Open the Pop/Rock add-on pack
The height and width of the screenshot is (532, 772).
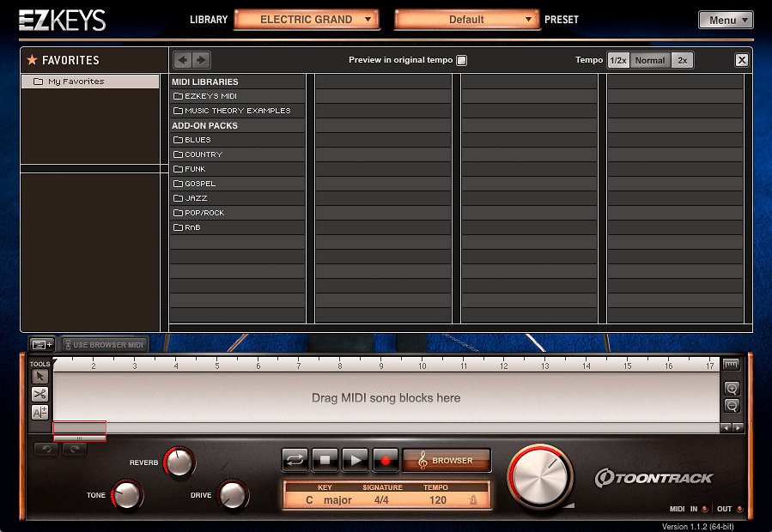(237, 213)
